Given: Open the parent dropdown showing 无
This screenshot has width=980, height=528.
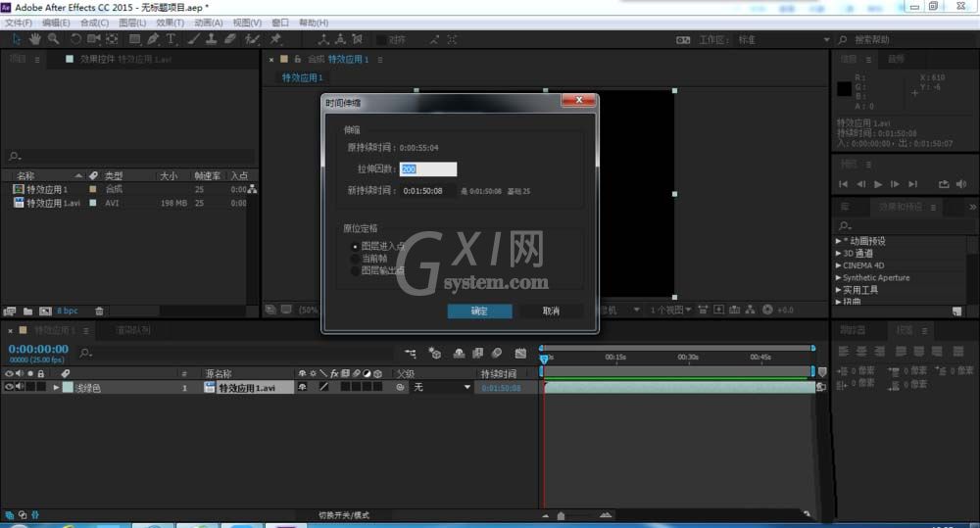Looking at the screenshot, I should pyautogui.click(x=442, y=387).
